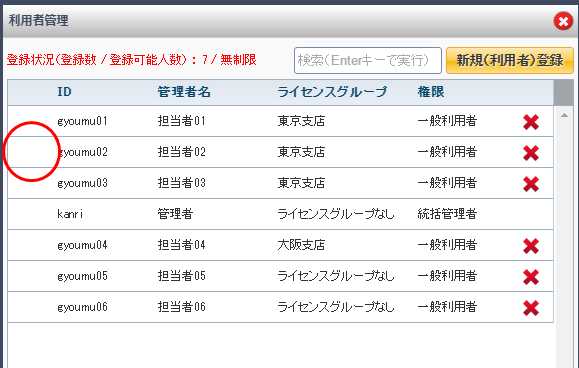579x368 pixels.
Task: Click 管理者 in the kanri row
Action: pos(175,214)
